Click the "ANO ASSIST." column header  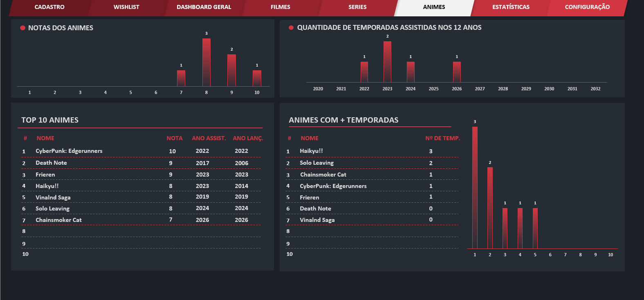coord(209,138)
